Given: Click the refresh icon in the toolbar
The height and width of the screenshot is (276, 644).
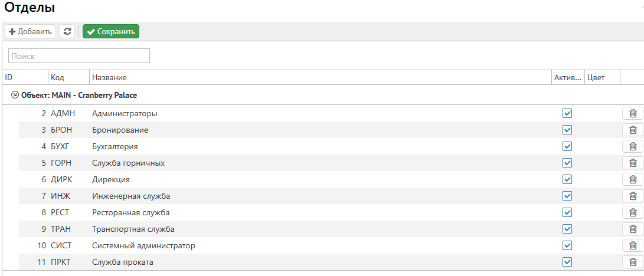Looking at the screenshot, I should pos(67,31).
